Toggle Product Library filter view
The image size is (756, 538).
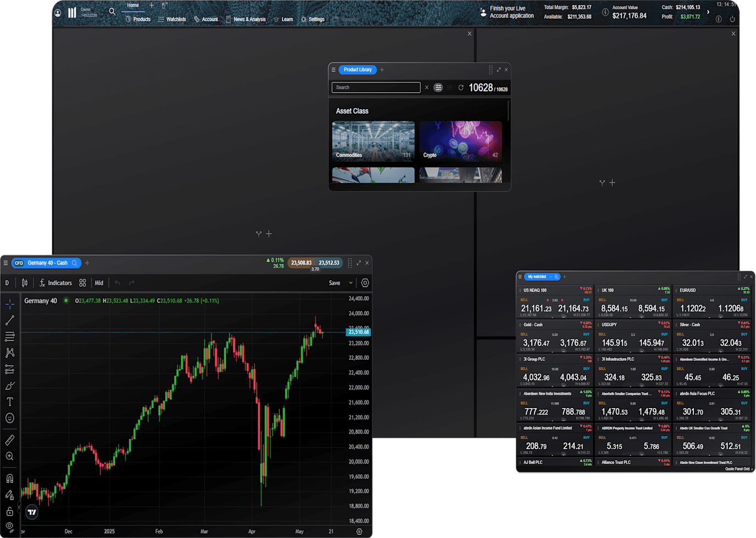tap(438, 88)
